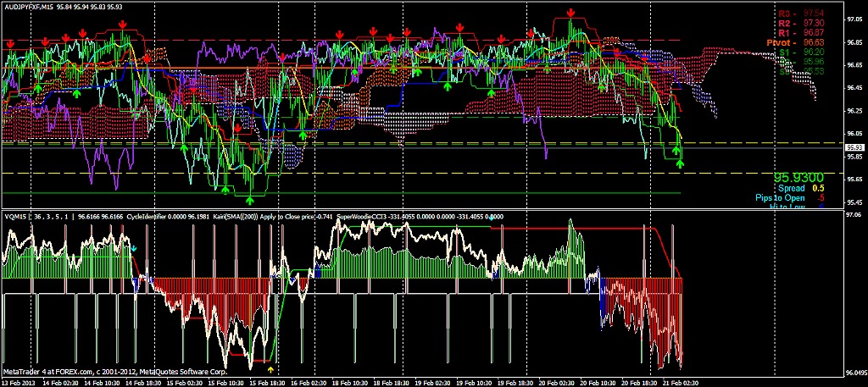Click the large green 95.9300 price display
The image size is (868, 387).
click(799, 177)
